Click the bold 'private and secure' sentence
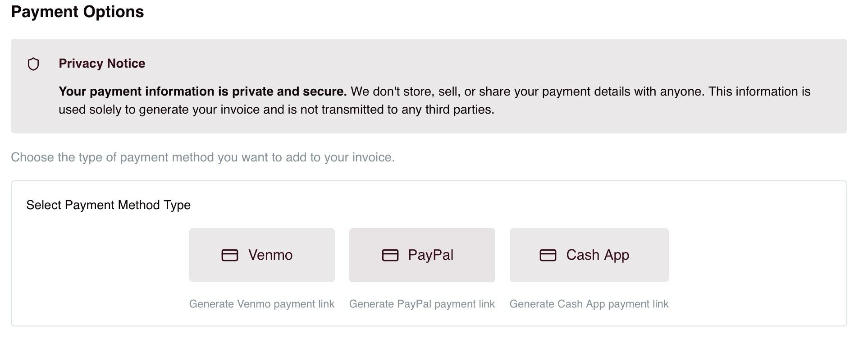Screen dimensions: 868x358 [203, 92]
